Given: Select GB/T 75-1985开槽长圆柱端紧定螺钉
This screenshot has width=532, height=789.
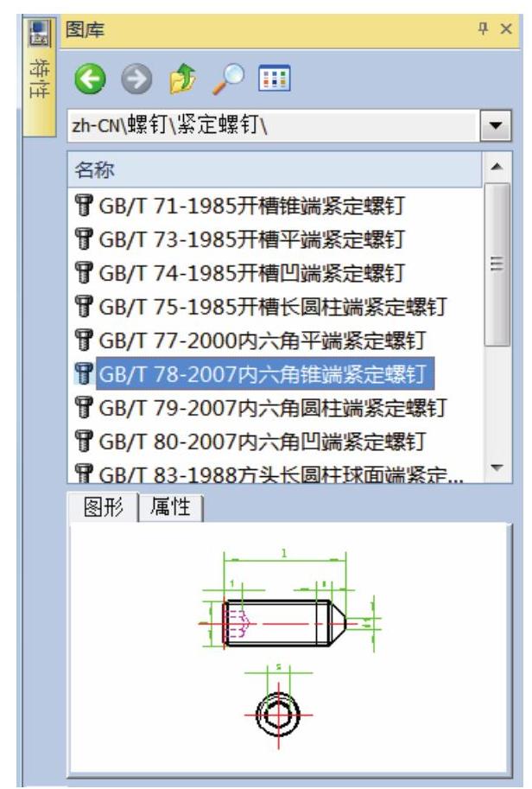Looking at the screenshot, I should (x=273, y=307).
